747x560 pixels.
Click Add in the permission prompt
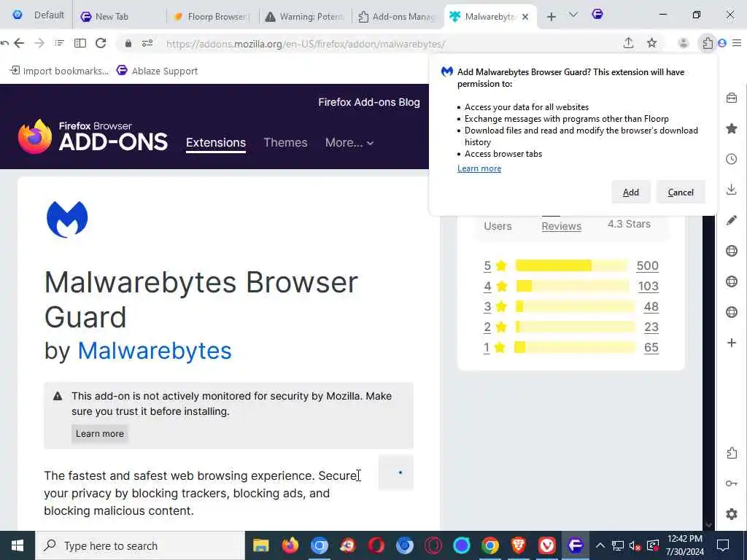pyautogui.click(x=631, y=192)
